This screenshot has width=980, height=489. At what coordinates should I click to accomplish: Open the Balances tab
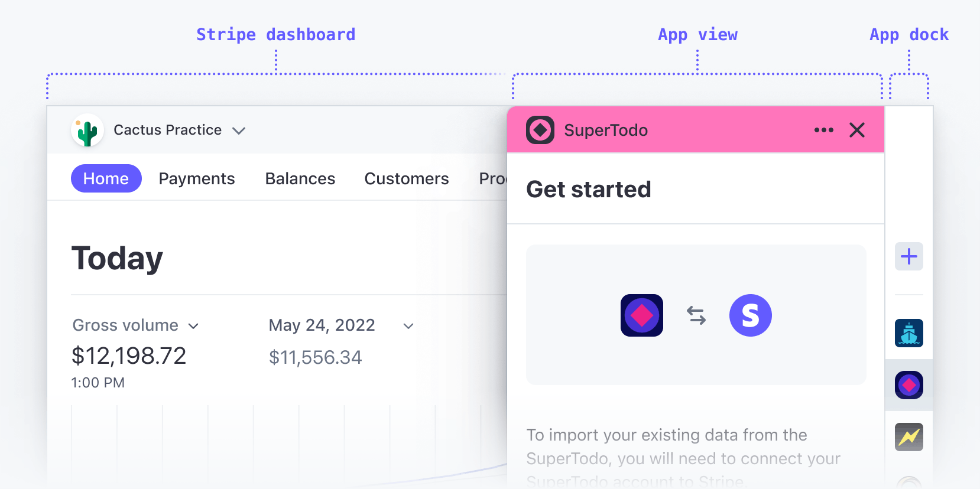tap(300, 178)
